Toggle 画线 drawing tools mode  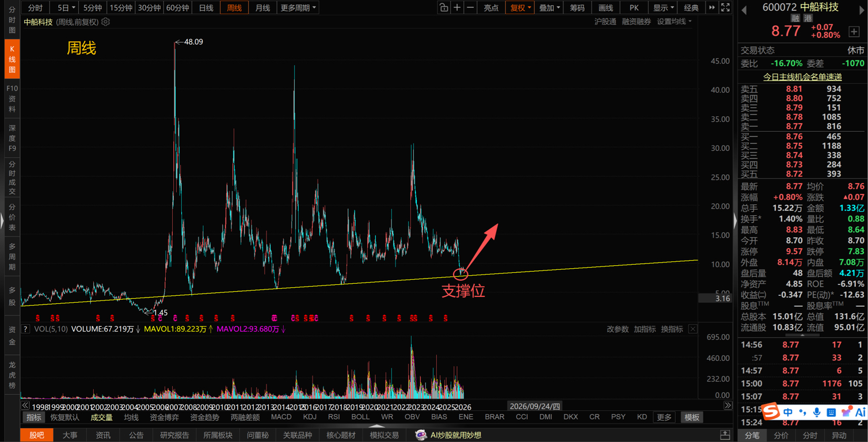coord(606,7)
